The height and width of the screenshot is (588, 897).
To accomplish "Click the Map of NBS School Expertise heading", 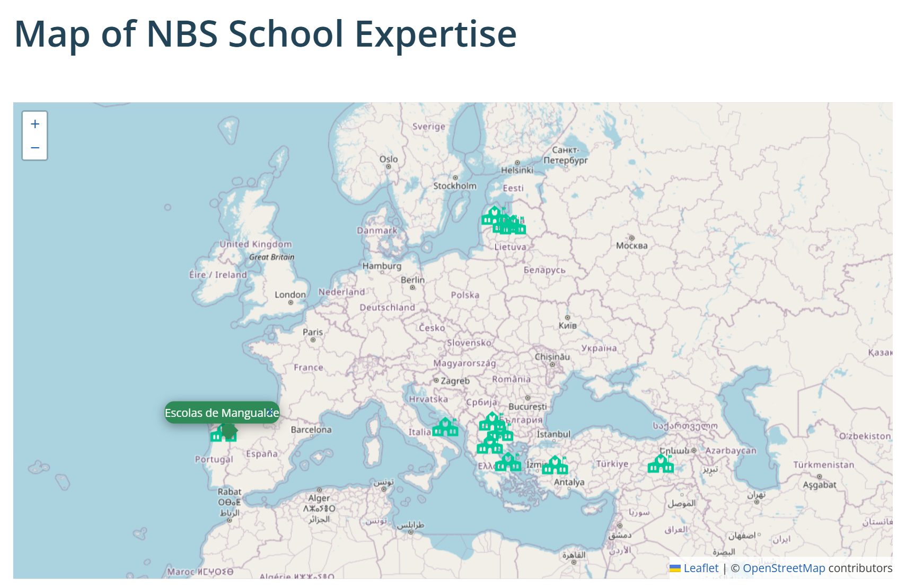I will coord(265,34).
